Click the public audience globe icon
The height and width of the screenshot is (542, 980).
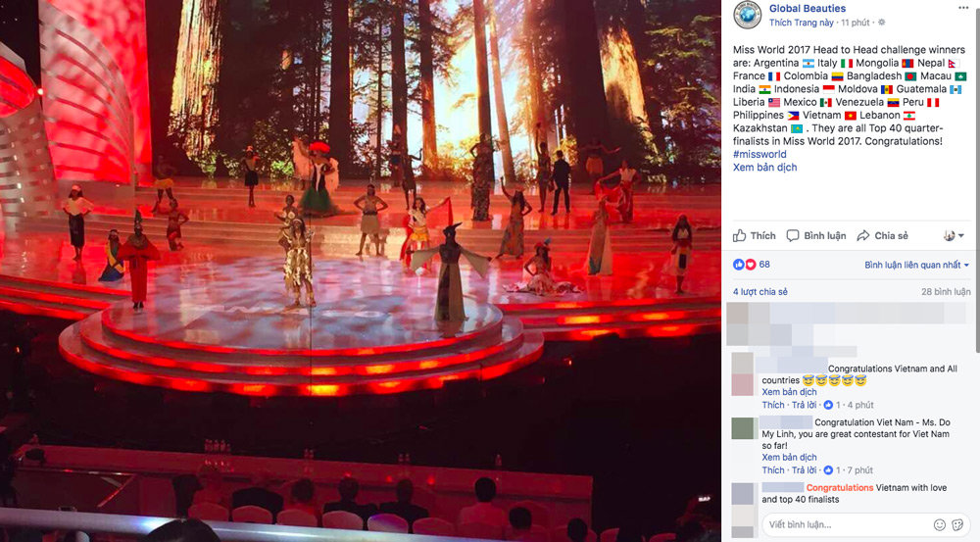pyautogui.click(x=882, y=23)
